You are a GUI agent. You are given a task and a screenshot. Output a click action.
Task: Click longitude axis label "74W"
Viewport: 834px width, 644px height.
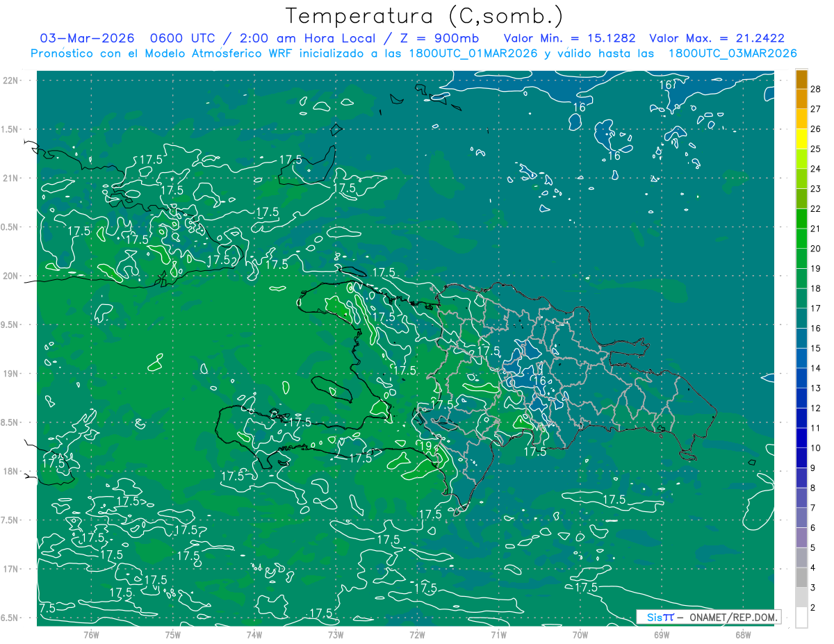click(x=254, y=635)
